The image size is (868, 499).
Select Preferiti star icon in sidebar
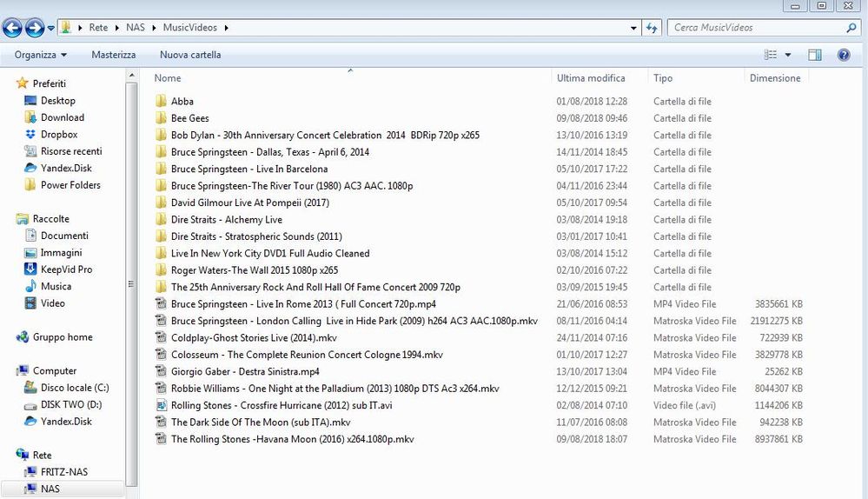(22, 83)
